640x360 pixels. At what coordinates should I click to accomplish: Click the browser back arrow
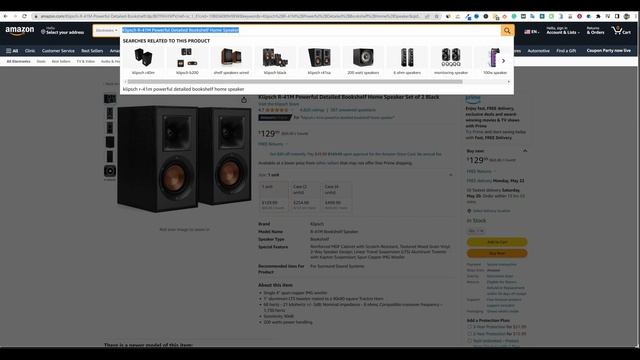(6, 16)
